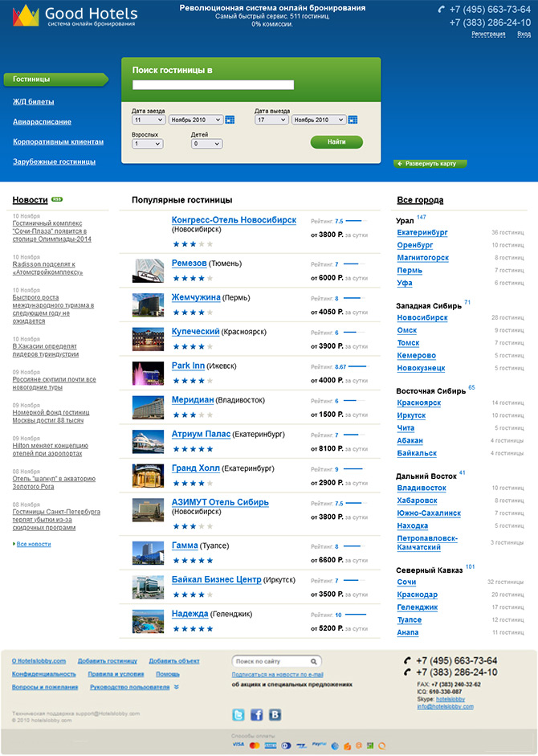Open Гранд Холл hotel thumbnail photo
The width and height of the screenshot is (538, 756).
(148, 476)
